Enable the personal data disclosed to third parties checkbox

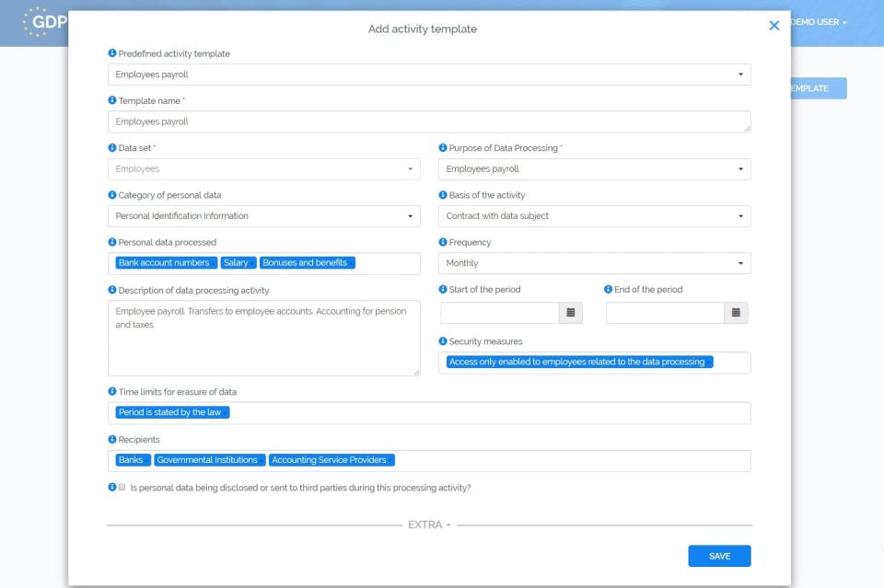122,489
